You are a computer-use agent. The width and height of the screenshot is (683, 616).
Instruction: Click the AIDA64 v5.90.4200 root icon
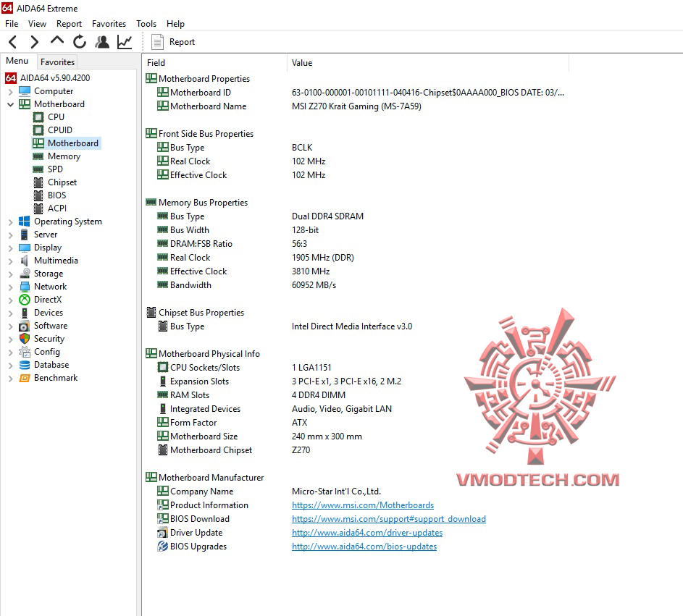10,78
